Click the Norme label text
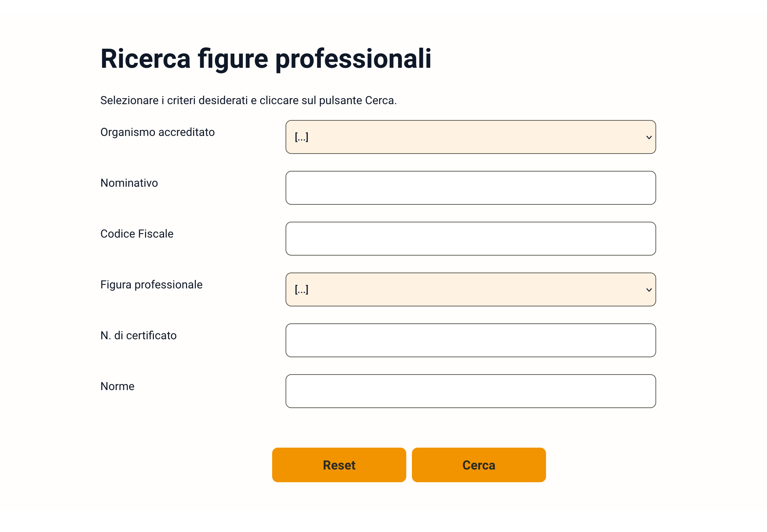Screen dimensions: 767x532 118,386
